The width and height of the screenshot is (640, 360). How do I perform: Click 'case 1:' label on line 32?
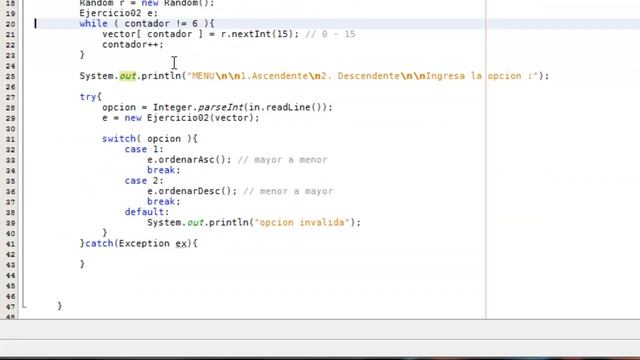point(144,149)
